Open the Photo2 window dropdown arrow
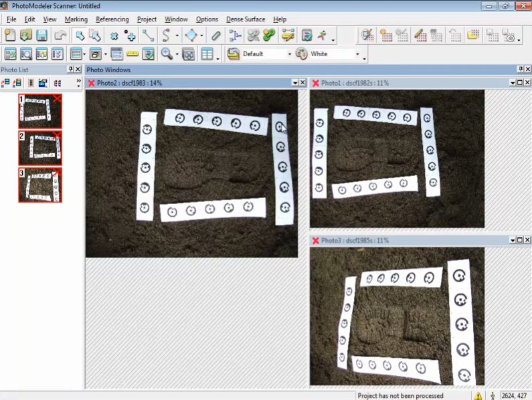The width and height of the screenshot is (532, 400). click(294, 83)
